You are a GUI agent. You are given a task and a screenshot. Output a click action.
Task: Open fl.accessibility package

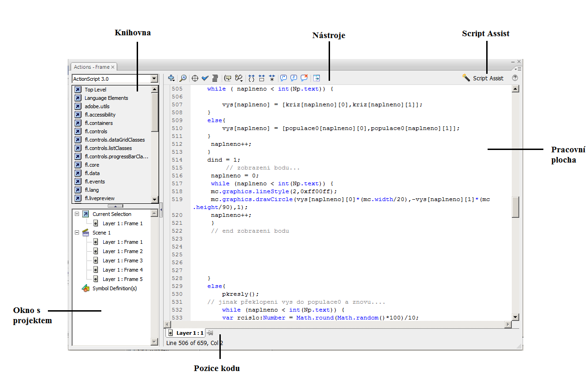[x=100, y=115]
